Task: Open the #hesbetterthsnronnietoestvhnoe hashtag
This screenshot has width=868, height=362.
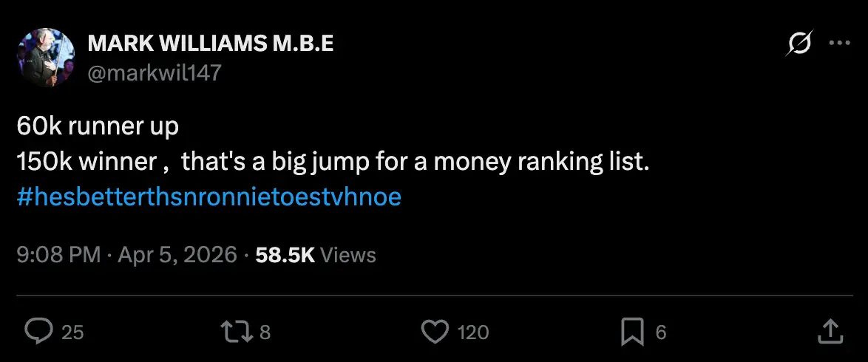Action: (208, 198)
